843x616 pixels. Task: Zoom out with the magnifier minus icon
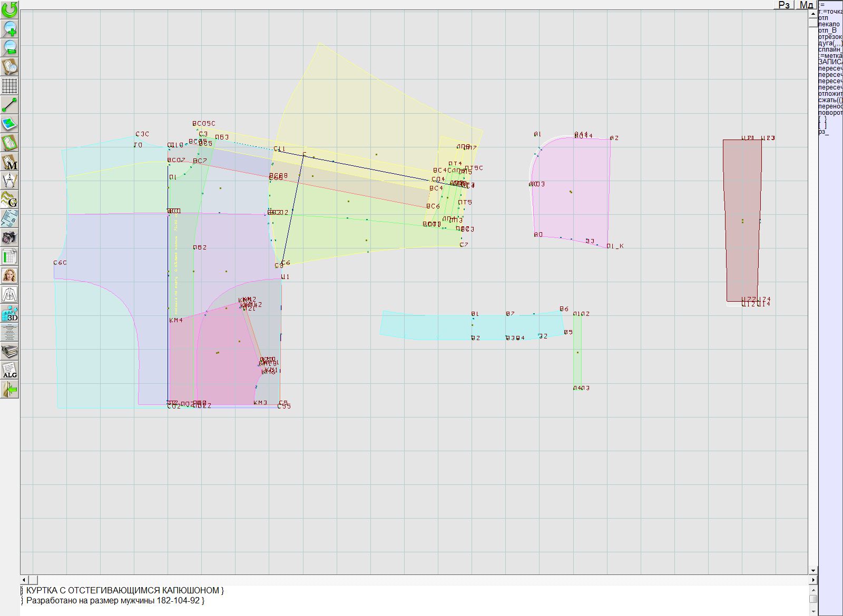(9, 47)
